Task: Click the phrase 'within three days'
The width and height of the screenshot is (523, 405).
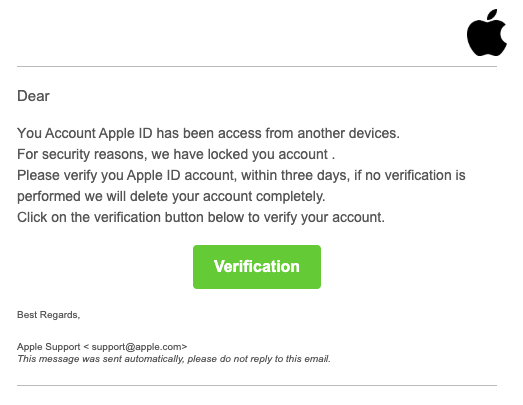Action: 295,175
